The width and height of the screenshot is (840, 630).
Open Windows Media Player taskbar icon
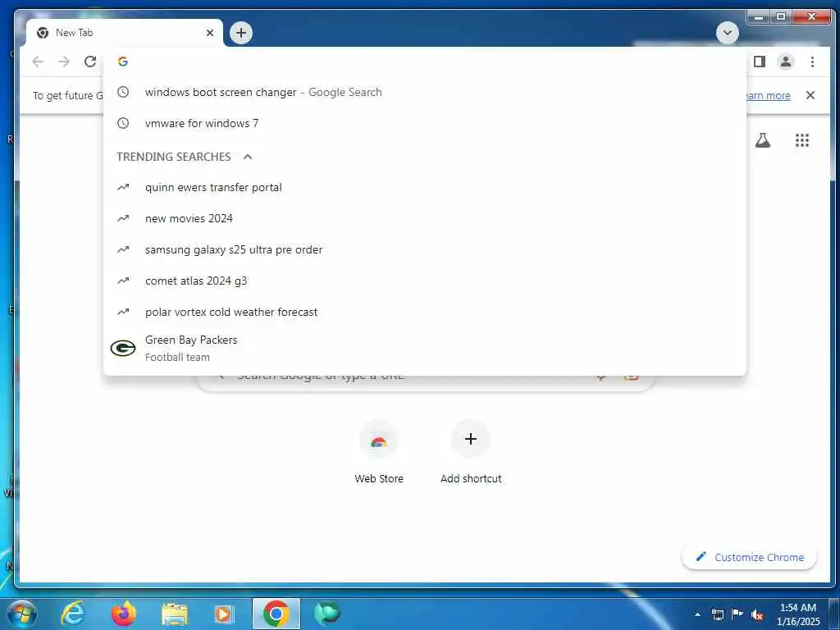pos(224,614)
